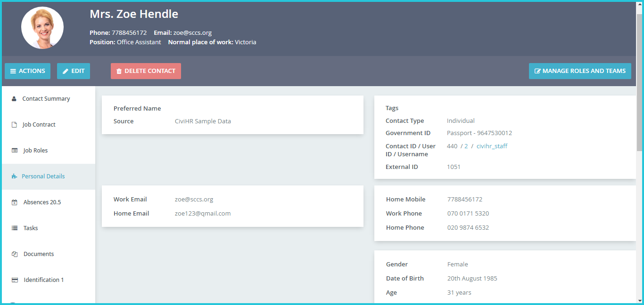Open Manage Roles and Teams
The image size is (644, 305).
pos(580,71)
